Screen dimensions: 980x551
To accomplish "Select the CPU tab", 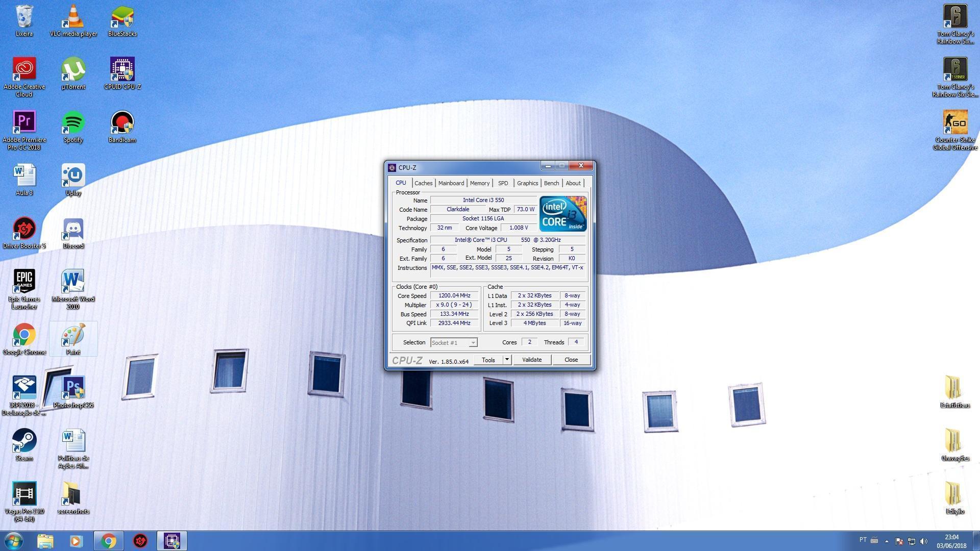I will [401, 183].
